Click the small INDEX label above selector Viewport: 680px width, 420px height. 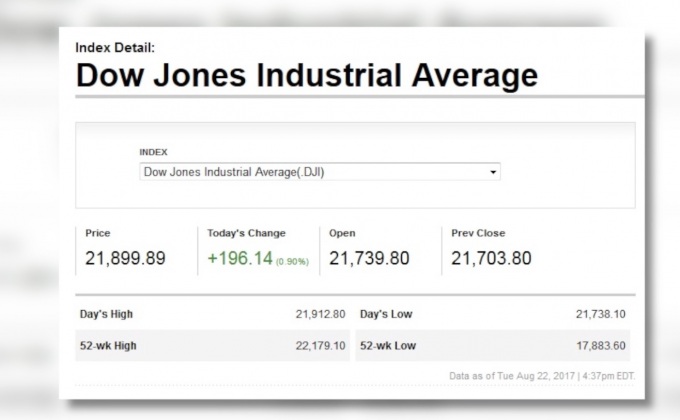153,152
